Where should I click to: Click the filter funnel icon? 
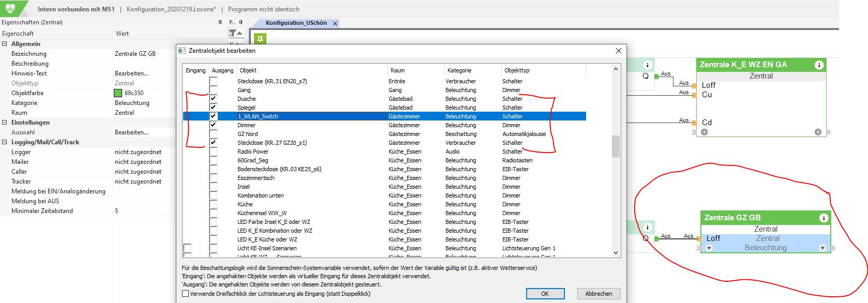[232, 33]
